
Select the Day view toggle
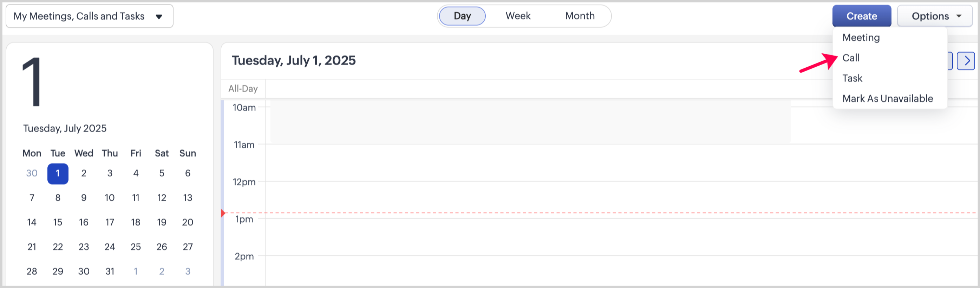[x=462, y=16]
